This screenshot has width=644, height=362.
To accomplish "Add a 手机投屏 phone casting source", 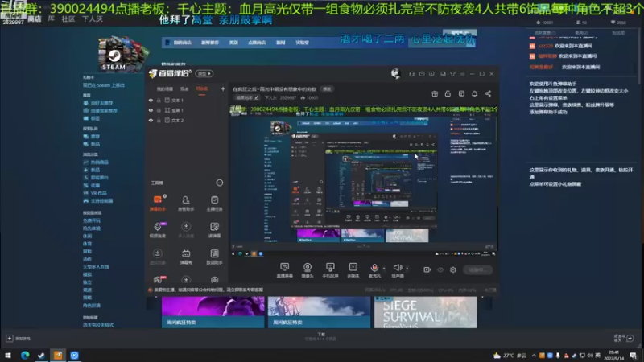I will [x=330, y=270].
